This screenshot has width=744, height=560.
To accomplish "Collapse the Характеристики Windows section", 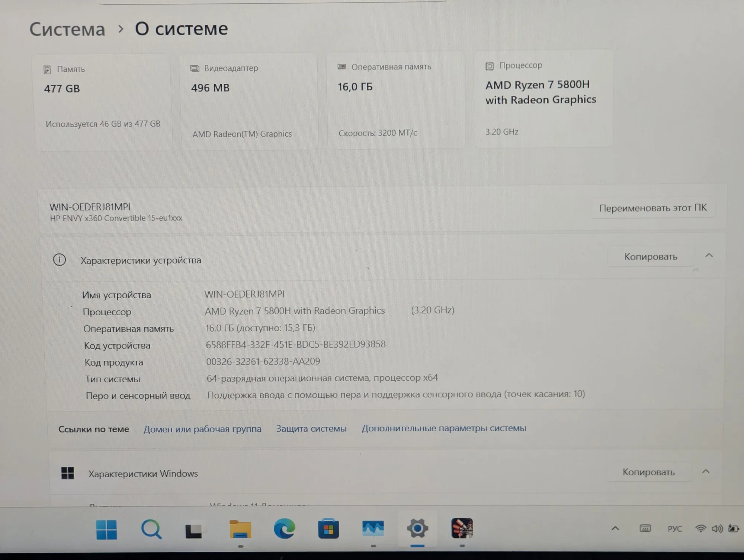I will pyautogui.click(x=706, y=472).
